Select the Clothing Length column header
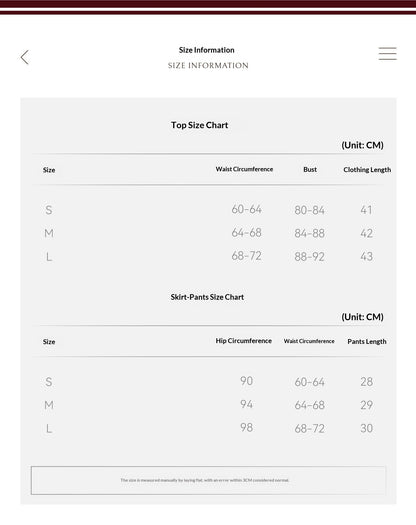Image resolution: width=416 pixels, height=525 pixels. [x=367, y=170]
